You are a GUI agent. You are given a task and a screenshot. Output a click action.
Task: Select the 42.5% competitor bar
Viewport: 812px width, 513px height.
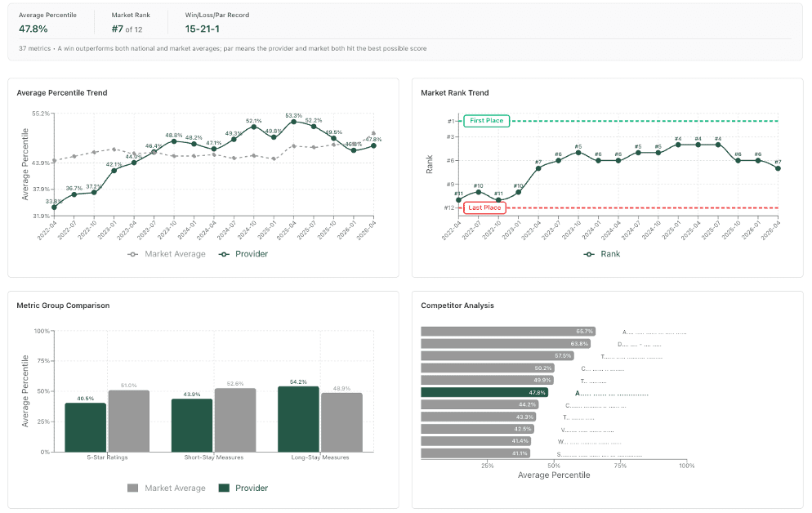click(477, 429)
